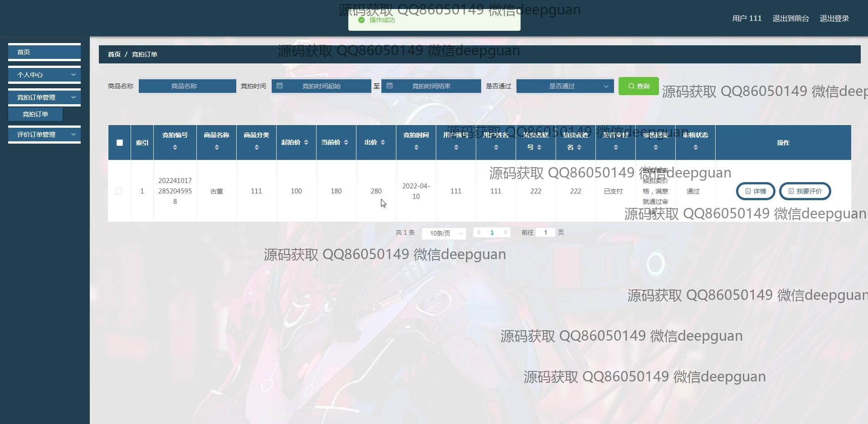Click the 商品名称 search input field
The image size is (868, 424).
tap(187, 86)
